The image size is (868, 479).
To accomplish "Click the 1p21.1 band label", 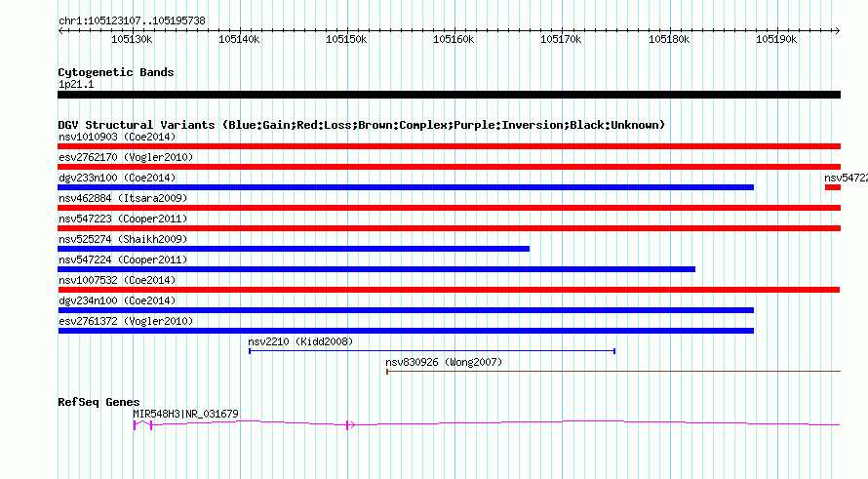I will point(76,84).
